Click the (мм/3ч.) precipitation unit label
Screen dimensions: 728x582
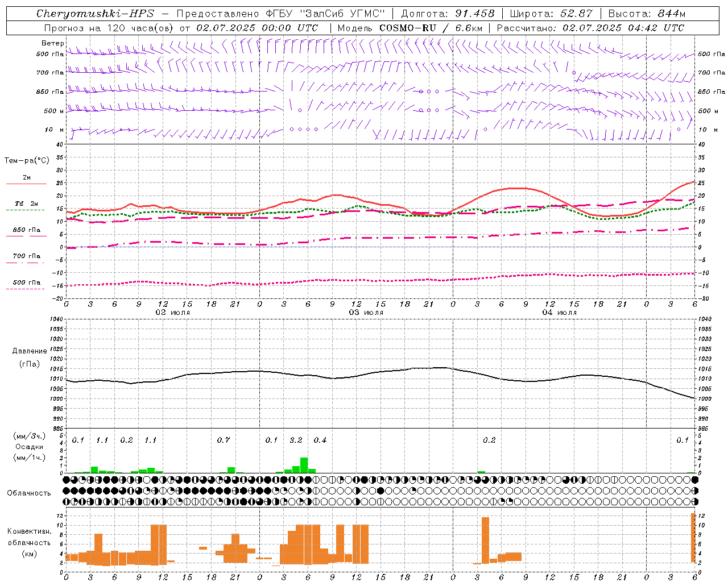(30, 436)
